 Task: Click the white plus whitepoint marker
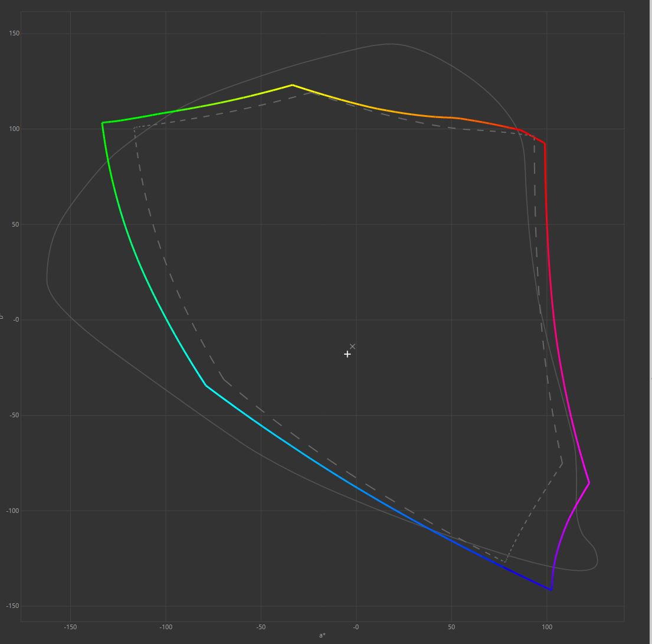[x=348, y=354]
